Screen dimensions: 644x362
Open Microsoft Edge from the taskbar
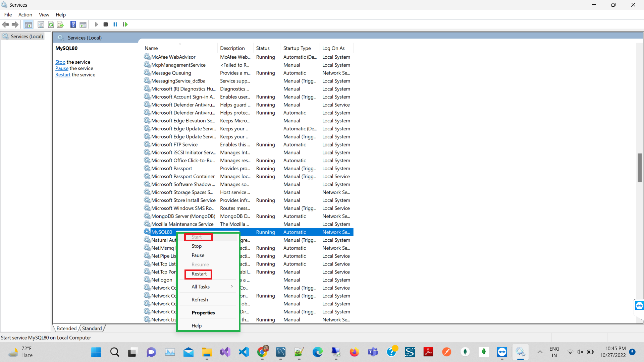(317, 352)
